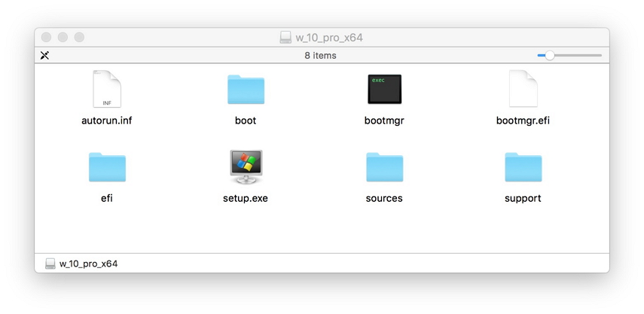Screen dimensions: 644x314
Task: Click the drive icon in path bar
Action: (x=50, y=264)
